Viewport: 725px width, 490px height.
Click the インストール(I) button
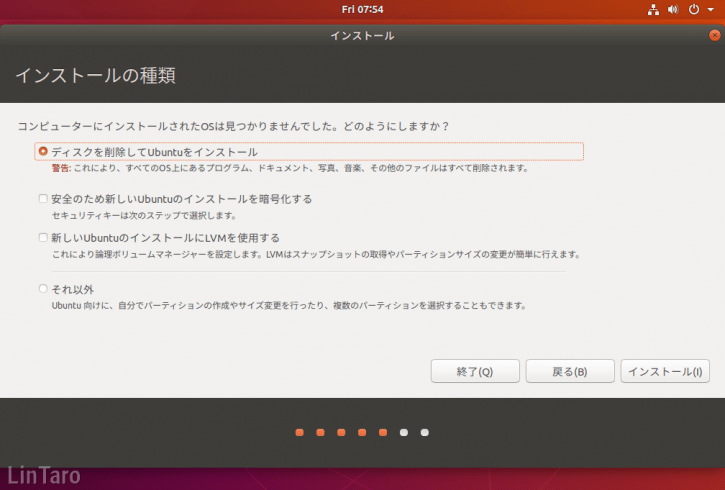pos(665,371)
